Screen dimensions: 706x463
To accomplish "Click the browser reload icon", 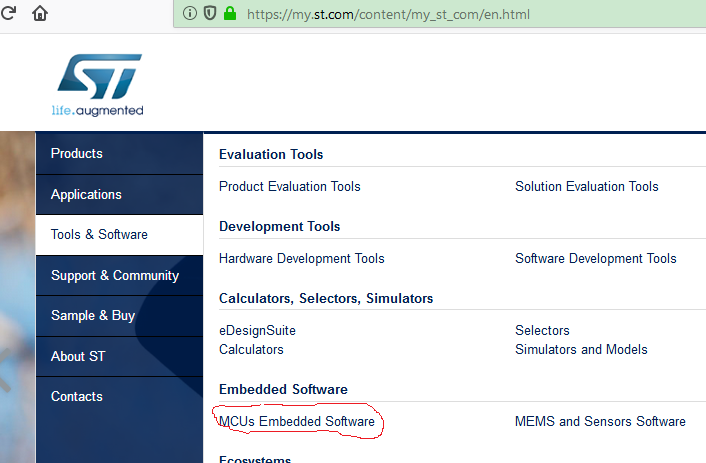I will [8, 13].
